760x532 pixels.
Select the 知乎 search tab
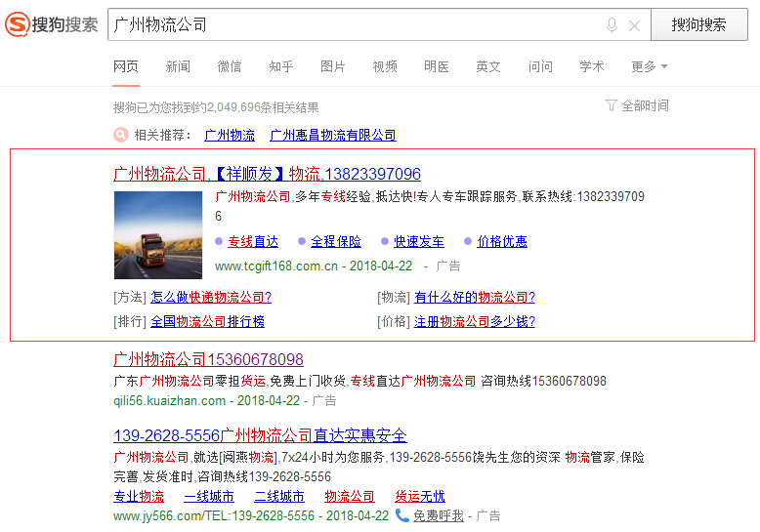[281, 66]
